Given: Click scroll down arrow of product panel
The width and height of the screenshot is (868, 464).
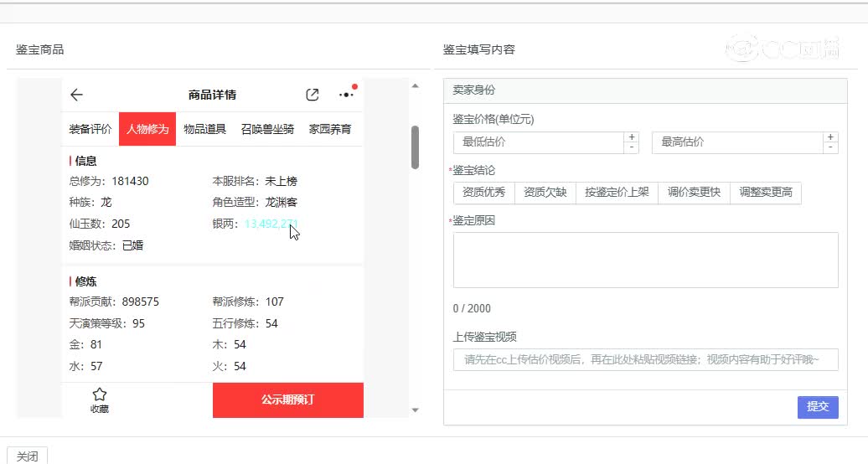Looking at the screenshot, I should pyautogui.click(x=415, y=410).
